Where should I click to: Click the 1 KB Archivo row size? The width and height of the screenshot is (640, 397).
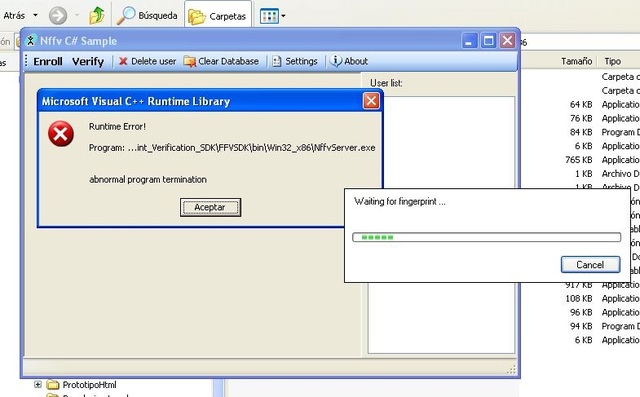click(x=584, y=174)
